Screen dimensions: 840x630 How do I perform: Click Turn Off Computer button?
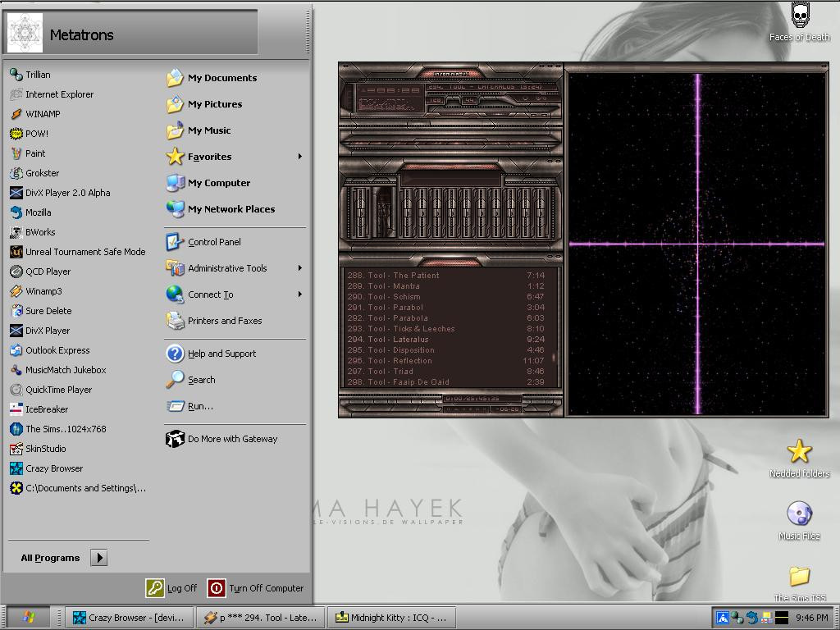pyautogui.click(x=256, y=587)
